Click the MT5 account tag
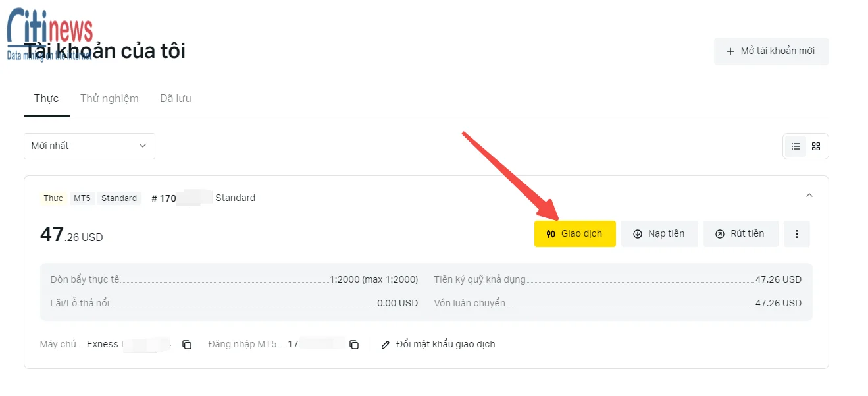 82,198
